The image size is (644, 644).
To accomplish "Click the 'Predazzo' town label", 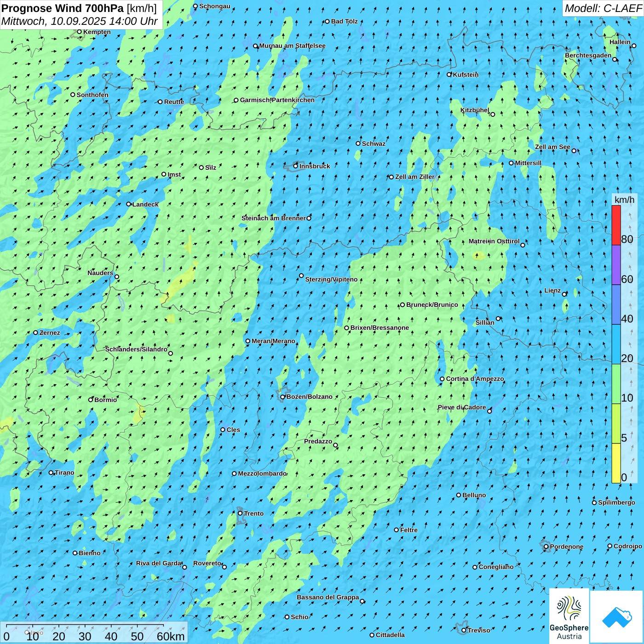I will click(x=318, y=441).
